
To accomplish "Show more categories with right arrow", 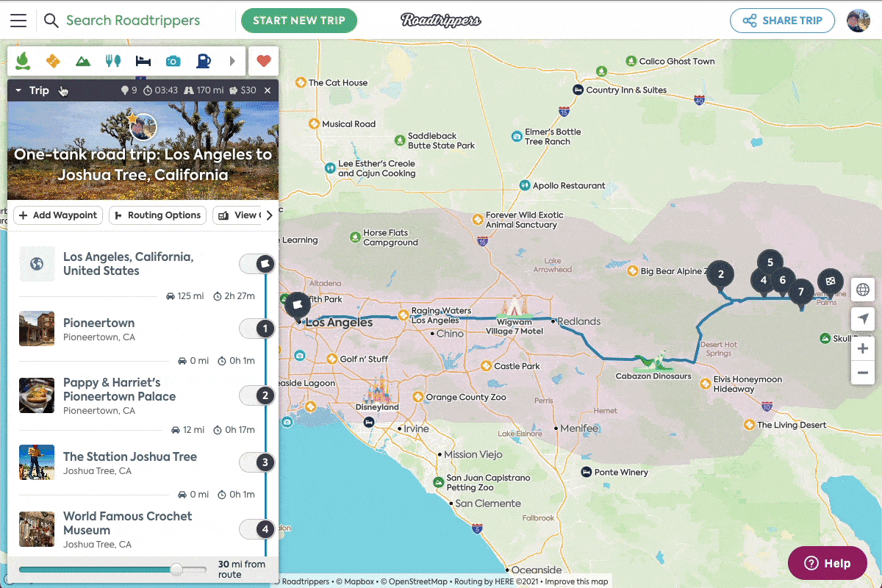I will (232, 61).
